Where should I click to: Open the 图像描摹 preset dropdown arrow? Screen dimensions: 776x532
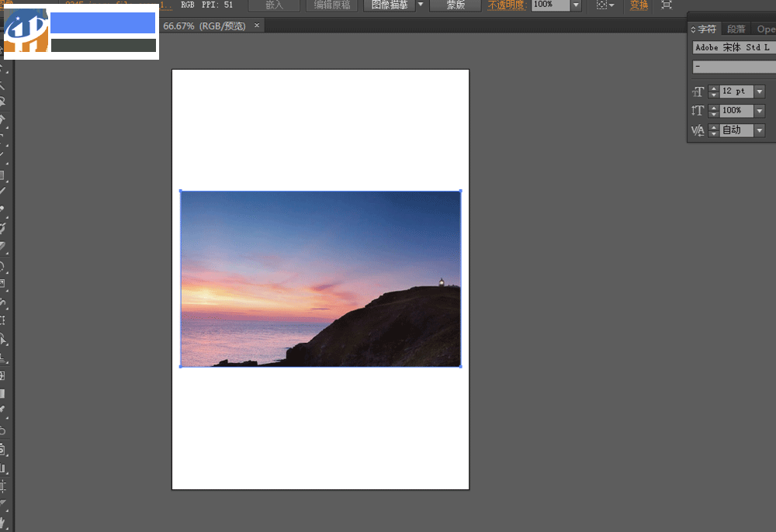(x=421, y=5)
